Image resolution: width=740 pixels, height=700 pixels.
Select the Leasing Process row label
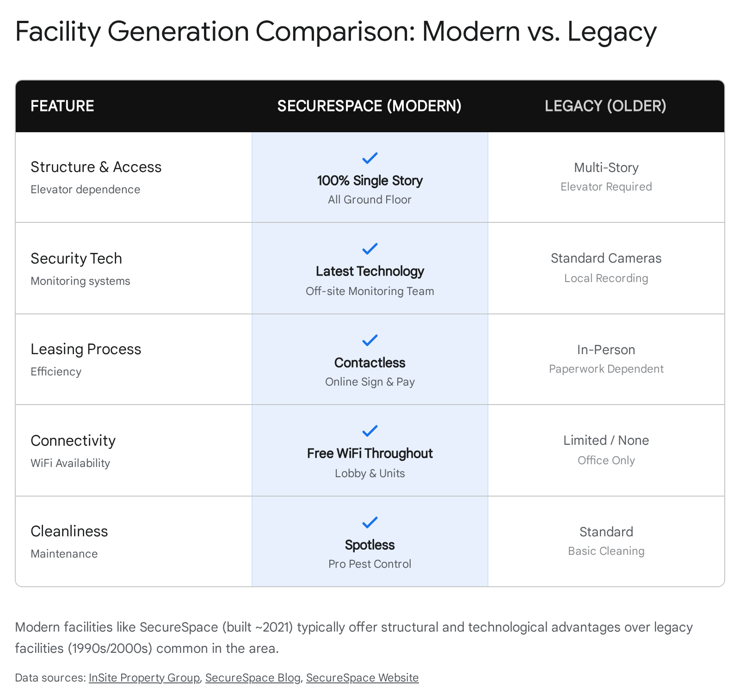point(86,349)
